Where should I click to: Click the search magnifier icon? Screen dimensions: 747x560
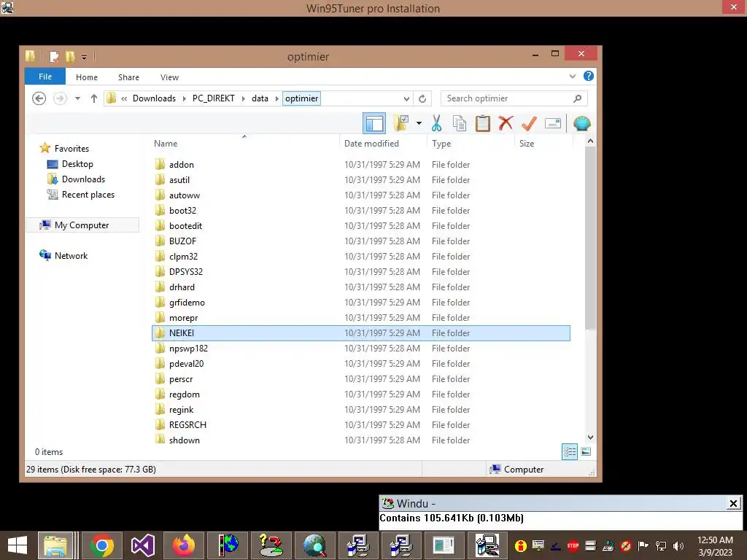(578, 98)
